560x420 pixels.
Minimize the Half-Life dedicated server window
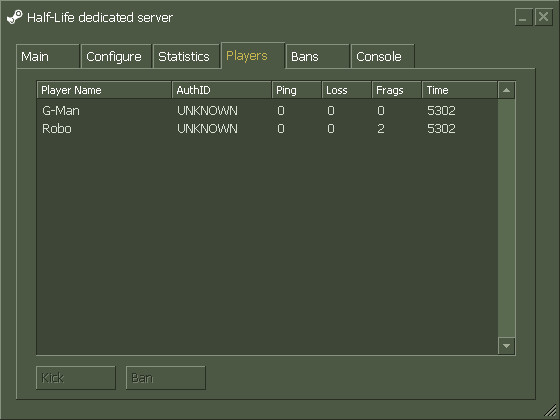point(524,17)
